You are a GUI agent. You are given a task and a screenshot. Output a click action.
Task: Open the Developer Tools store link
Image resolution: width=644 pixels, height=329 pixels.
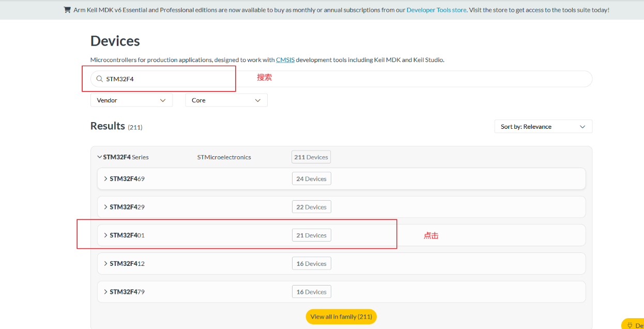[436, 10]
